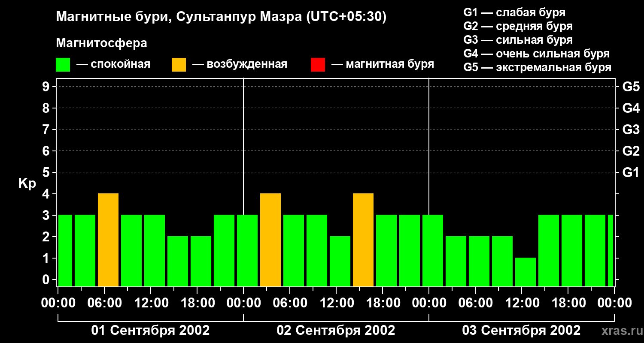Click the '18:00' tick label above 03 Сентября

(x=568, y=303)
